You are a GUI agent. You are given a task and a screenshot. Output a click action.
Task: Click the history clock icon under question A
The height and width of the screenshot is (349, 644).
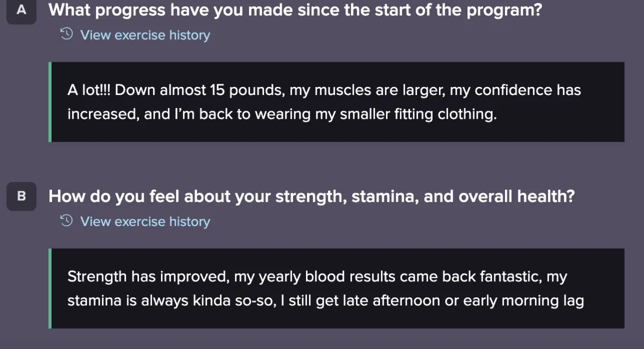[66, 35]
